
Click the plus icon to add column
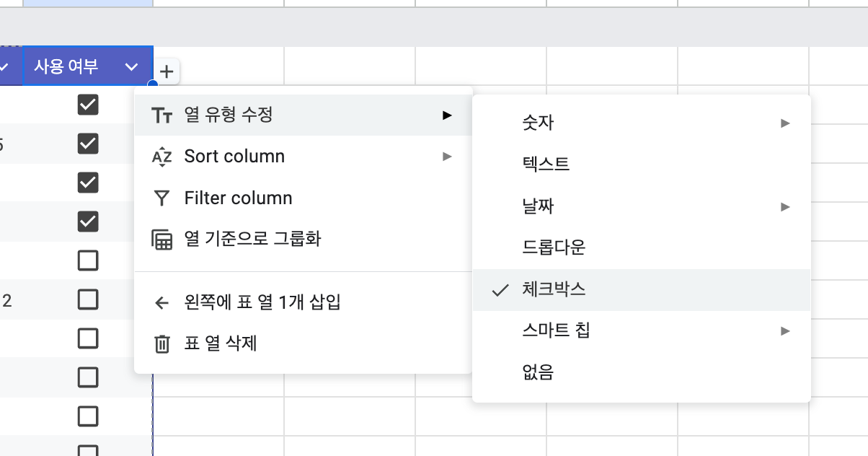tap(167, 71)
